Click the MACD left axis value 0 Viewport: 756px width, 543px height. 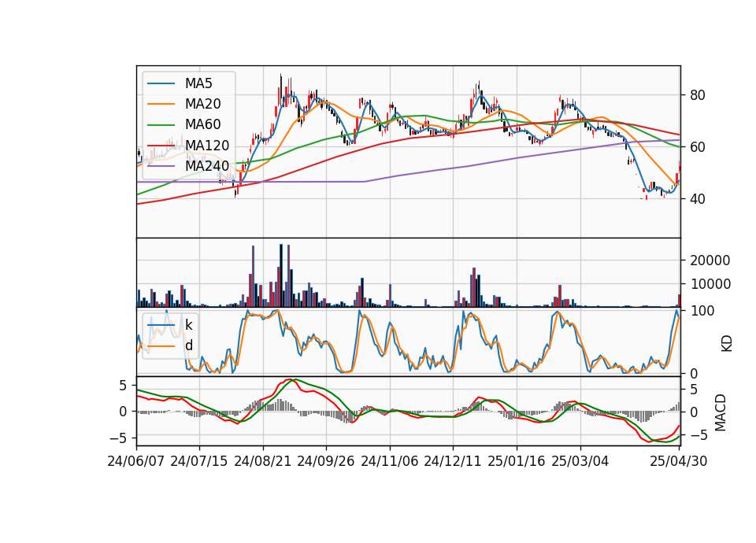[123, 412]
